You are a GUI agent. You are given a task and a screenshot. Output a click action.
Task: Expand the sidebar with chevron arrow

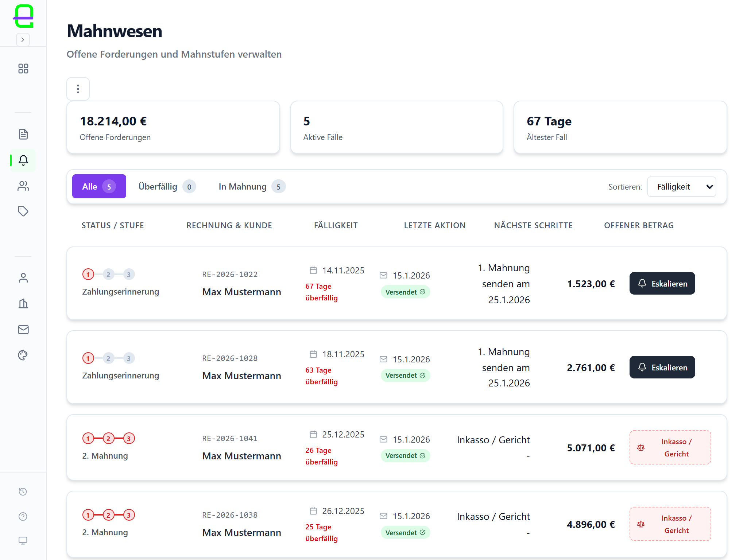point(23,39)
